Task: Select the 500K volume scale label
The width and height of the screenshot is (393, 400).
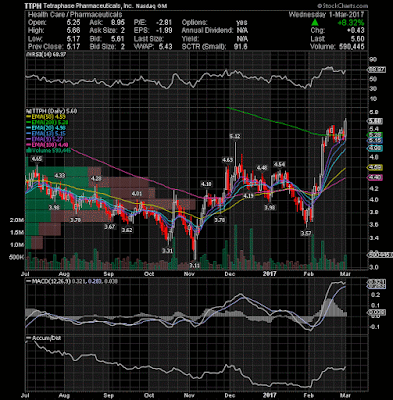Action: [x=16, y=257]
